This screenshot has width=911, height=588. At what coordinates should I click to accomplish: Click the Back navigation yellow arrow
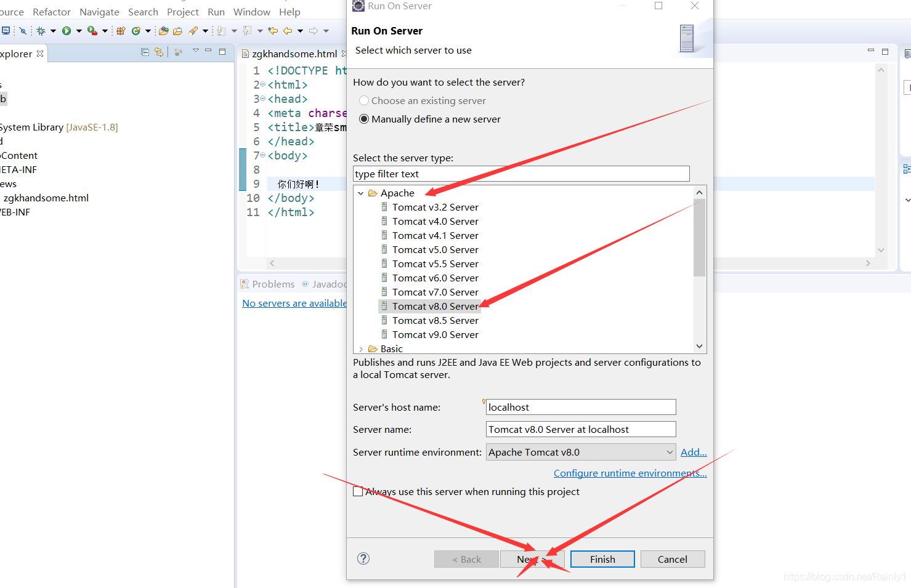pos(288,31)
